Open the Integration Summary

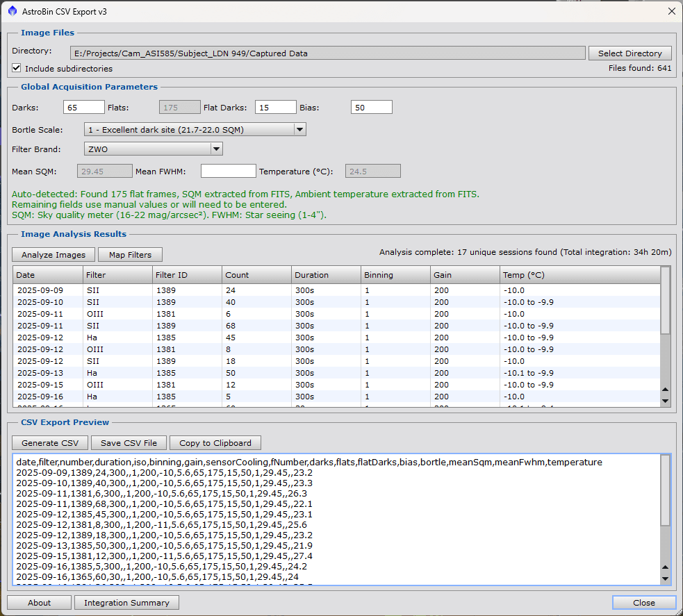click(x=126, y=602)
